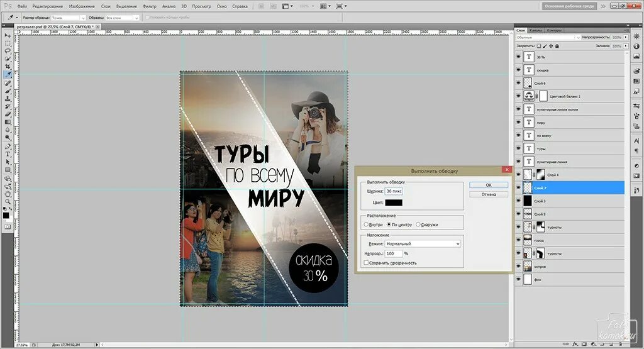This screenshot has height=349, width=644.
Task: Select the Brush tool
Action: point(8,91)
